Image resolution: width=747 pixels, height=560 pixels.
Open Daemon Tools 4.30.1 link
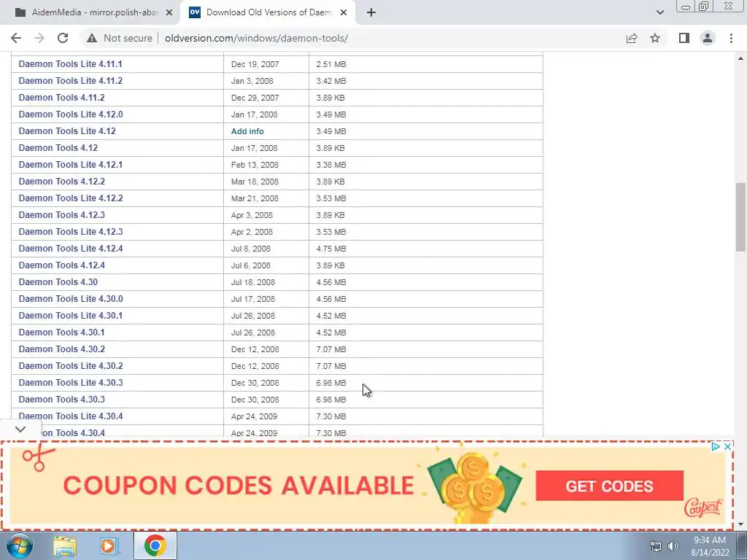pyautogui.click(x=61, y=332)
